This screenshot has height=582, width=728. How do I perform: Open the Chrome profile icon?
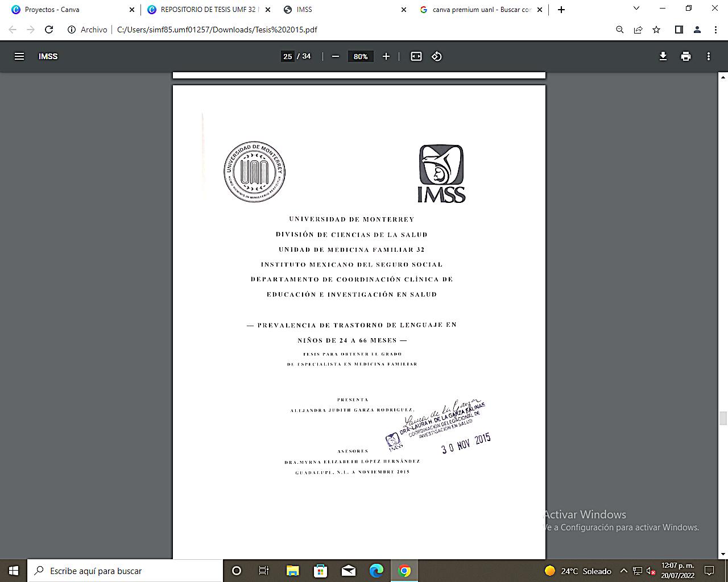click(697, 30)
